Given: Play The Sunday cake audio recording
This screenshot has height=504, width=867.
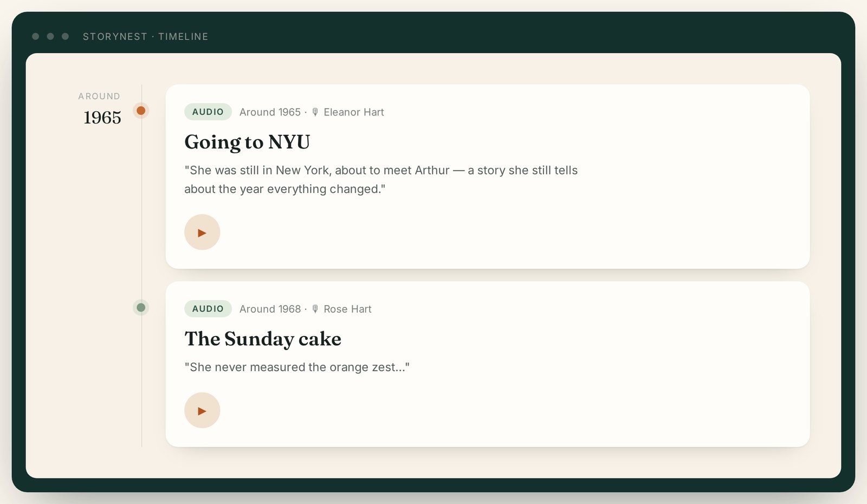Looking at the screenshot, I should (x=202, y=410).
